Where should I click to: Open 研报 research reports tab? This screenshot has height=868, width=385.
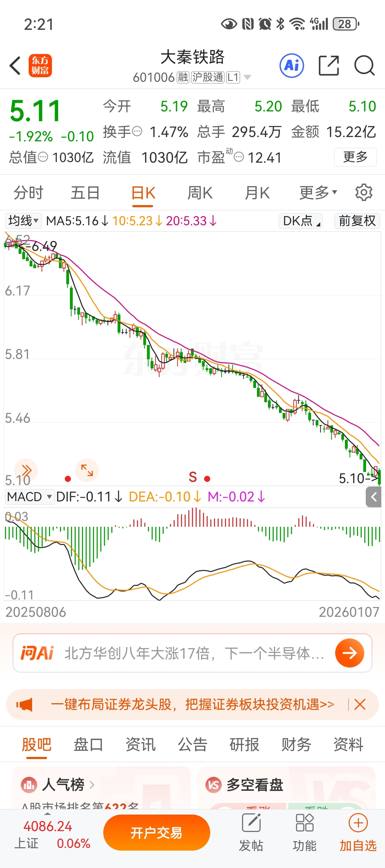[244, 745]
